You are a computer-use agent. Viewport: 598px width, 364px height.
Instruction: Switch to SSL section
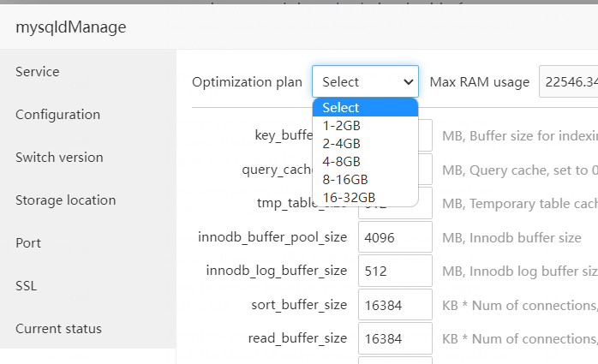pos(26,286)
